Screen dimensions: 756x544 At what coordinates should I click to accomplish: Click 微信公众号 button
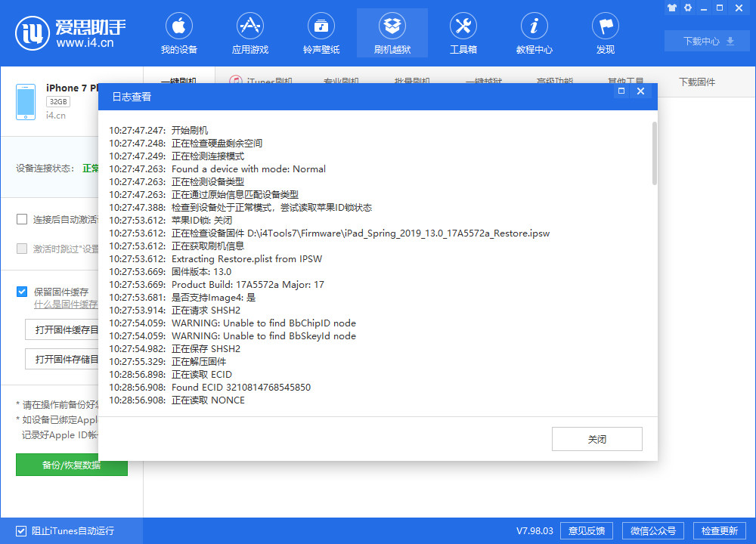653,531
